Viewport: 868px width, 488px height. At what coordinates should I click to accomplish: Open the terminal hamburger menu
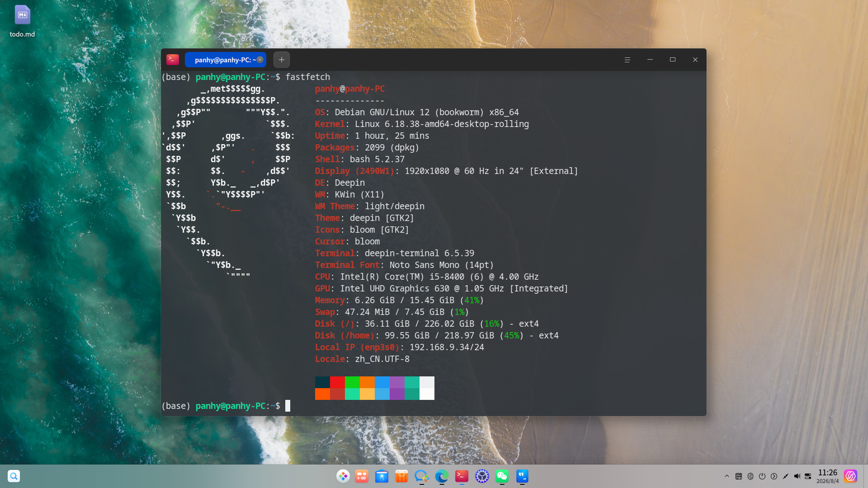[x=627, y=60]
